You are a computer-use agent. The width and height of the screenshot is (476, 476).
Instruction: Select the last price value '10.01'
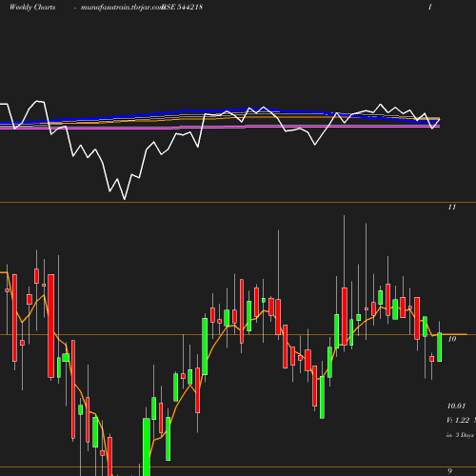[456, 406]
